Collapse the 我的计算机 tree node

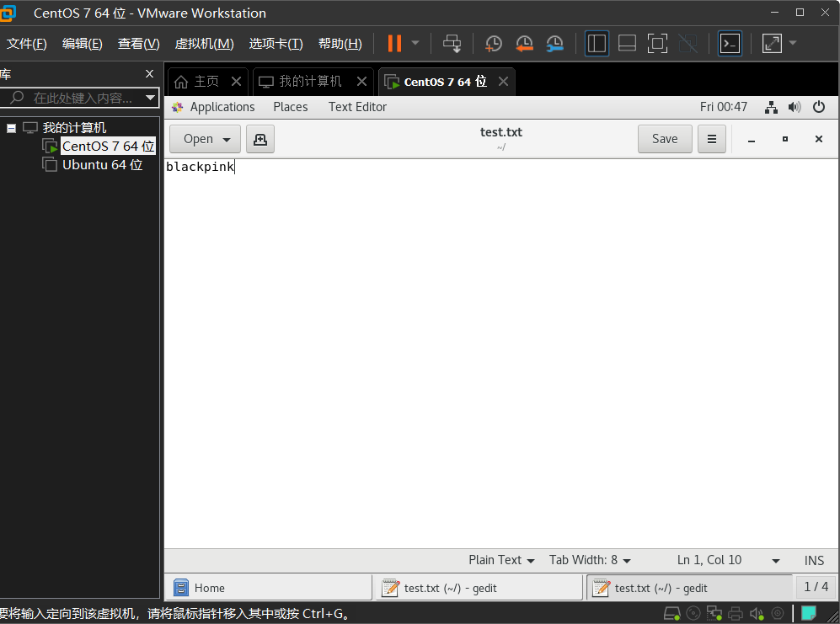[11, 128]
